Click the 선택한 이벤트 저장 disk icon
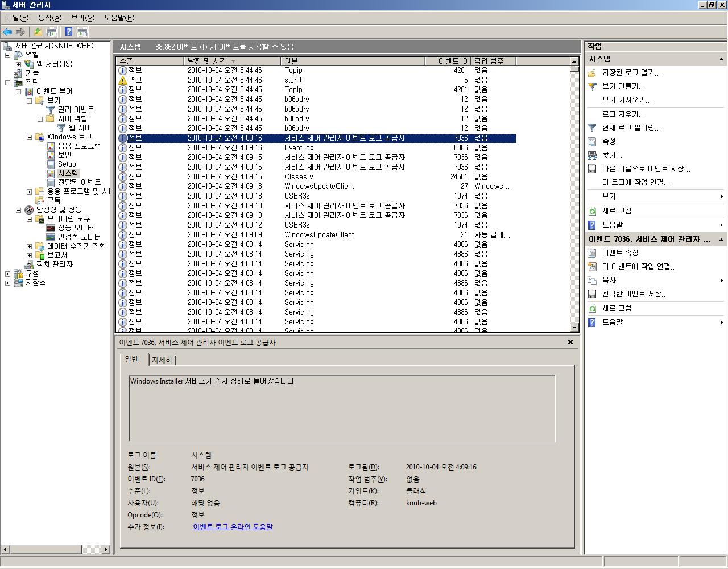Screen dimensions: 728x569 [x=592, y=294]
